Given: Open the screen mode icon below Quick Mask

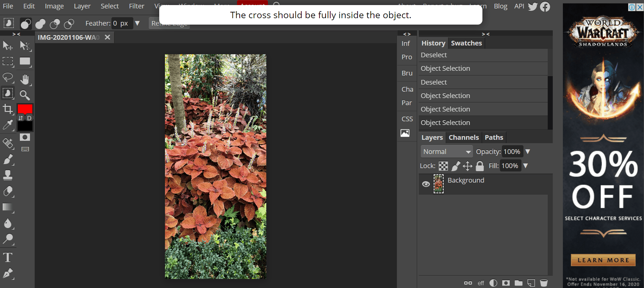Looking at the screenshot, I should (x=25, y=149).
